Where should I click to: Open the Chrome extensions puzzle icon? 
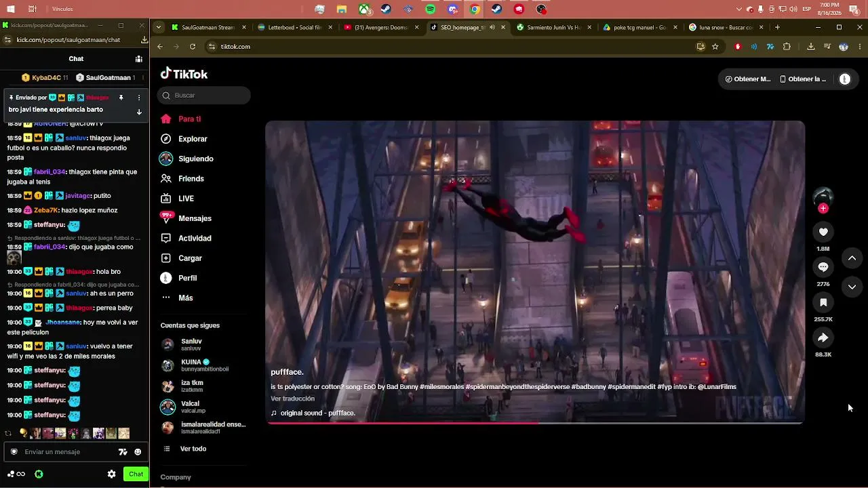(787, 47)
